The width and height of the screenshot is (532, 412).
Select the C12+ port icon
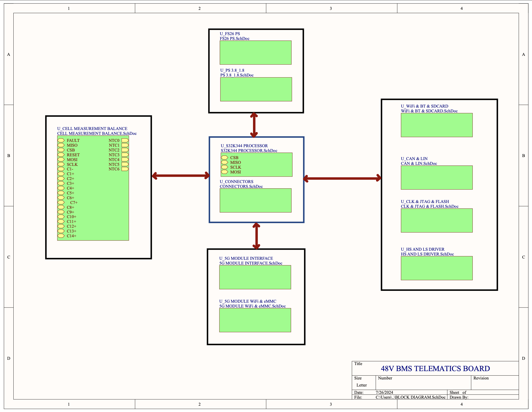tap(61, 226)
